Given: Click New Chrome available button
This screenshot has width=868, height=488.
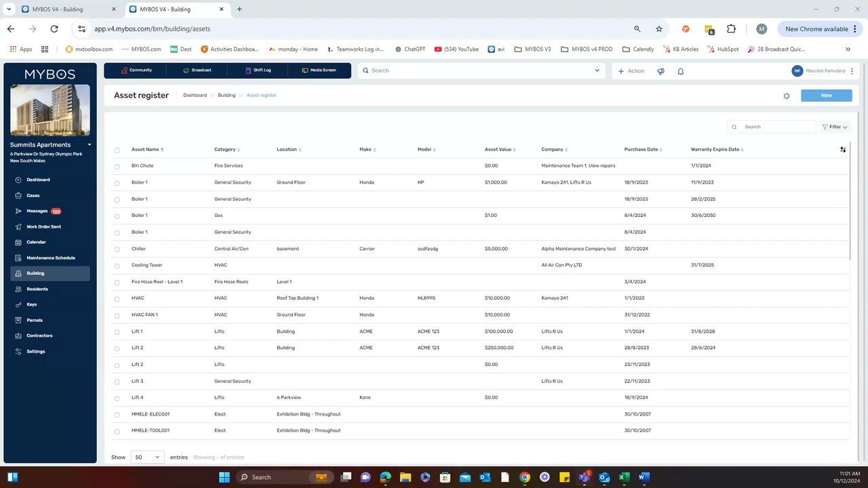Looking at the screenshot, I should pyautogui.click(x=819, y=29).
